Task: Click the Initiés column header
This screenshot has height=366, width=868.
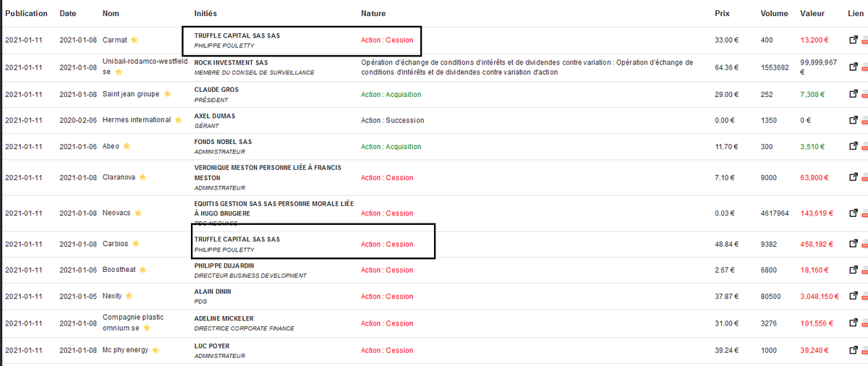Action: [205, 14]
